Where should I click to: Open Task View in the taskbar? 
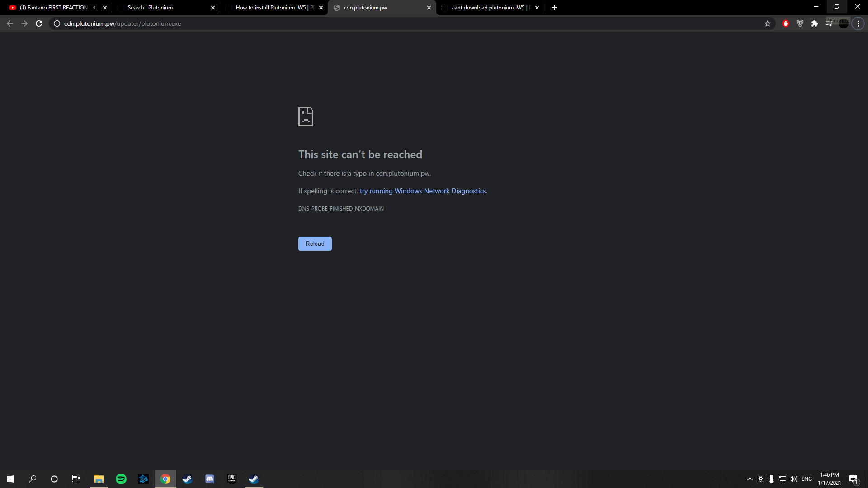[x=76, y=479]
